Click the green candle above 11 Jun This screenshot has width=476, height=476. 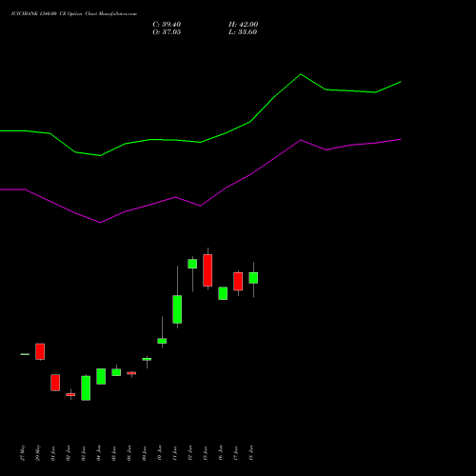pyautogui.click(x=177, y=309)
